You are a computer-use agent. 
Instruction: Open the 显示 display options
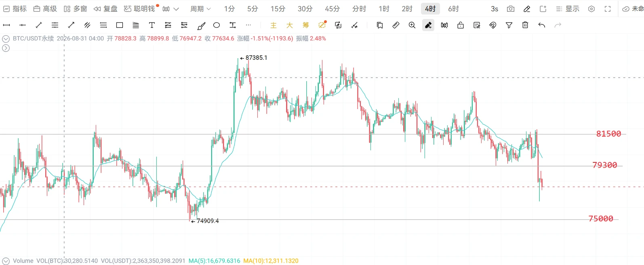(568, 9)
